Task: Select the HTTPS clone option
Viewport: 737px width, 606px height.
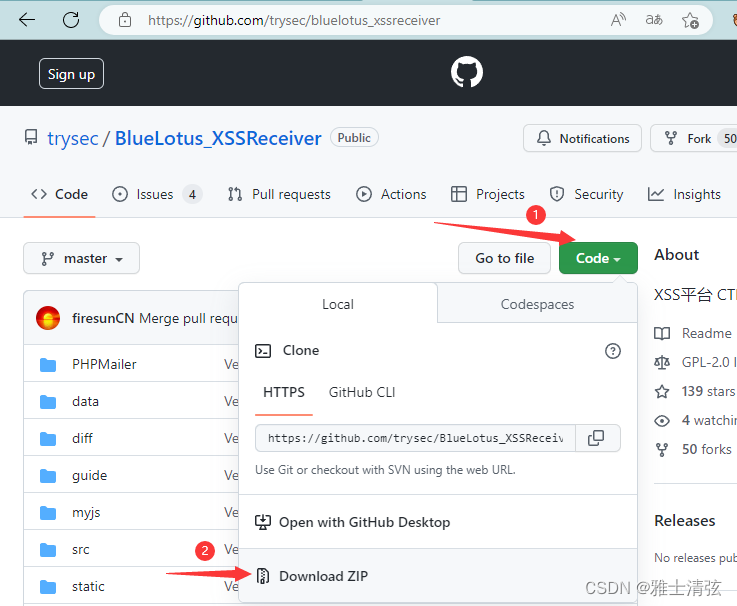Action: [x=284, y=392]
